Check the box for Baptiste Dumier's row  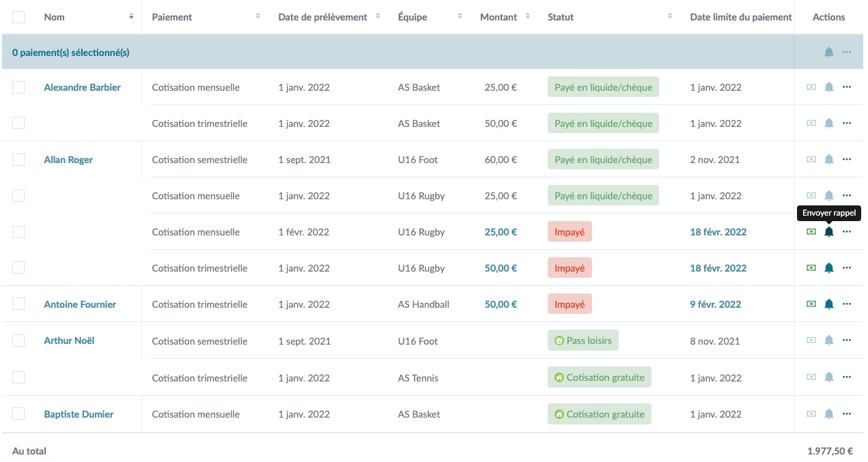click(18, 414)
